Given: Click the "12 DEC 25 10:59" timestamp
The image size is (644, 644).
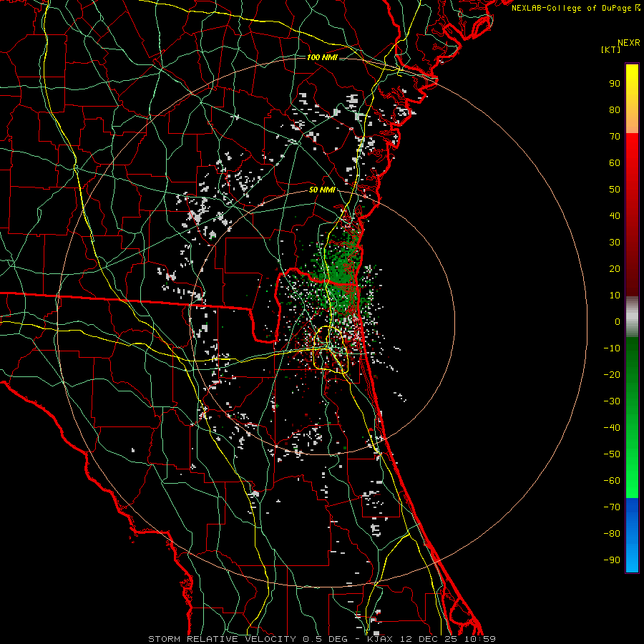Looking at the screenshot, I should click(x=447, y=639).
